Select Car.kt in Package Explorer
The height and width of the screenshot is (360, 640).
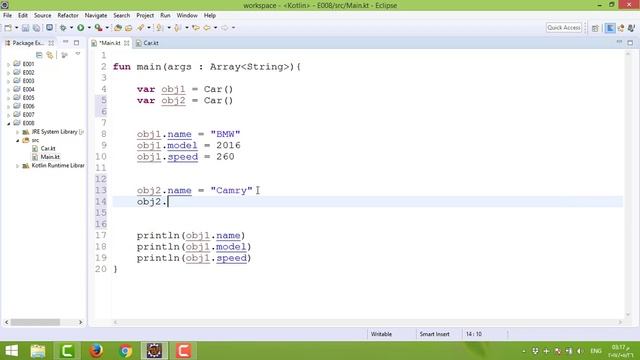coord(44,149)
